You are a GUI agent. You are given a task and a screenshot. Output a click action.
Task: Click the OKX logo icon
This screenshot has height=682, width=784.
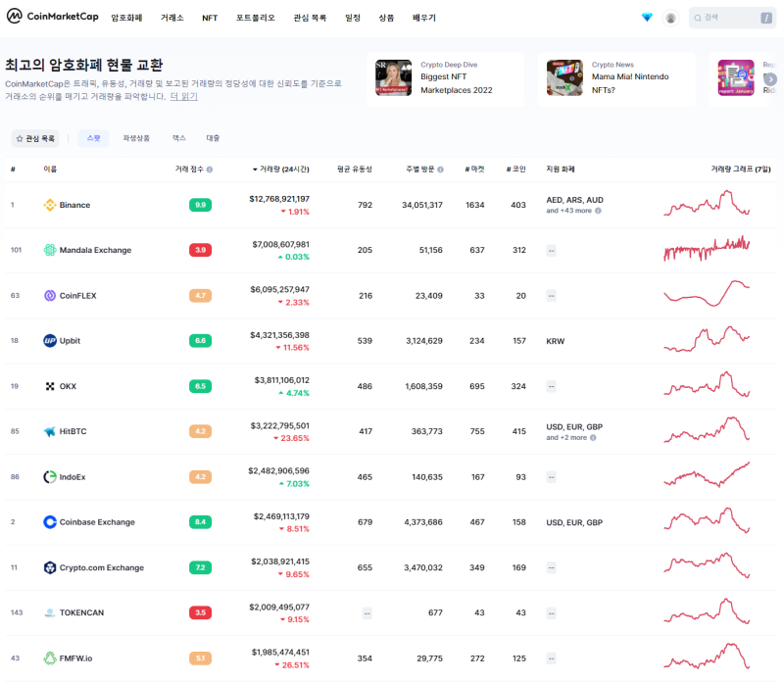pos(50,386)
